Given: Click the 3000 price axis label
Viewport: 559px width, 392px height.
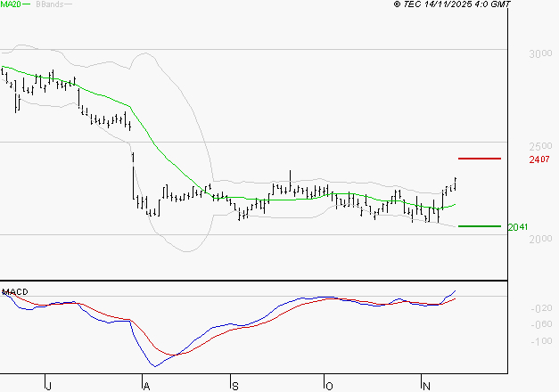Looking at the screenshot, I should pos(540,53).
